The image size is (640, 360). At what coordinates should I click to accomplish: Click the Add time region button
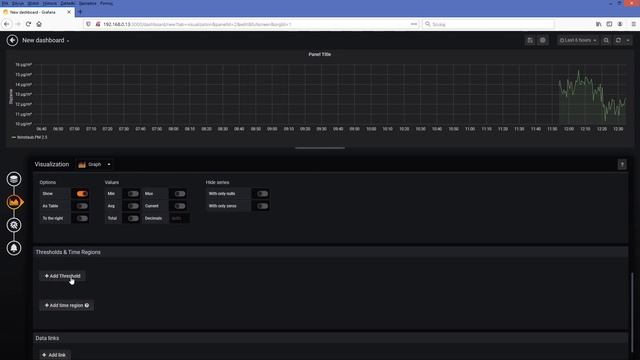[67, 305]
